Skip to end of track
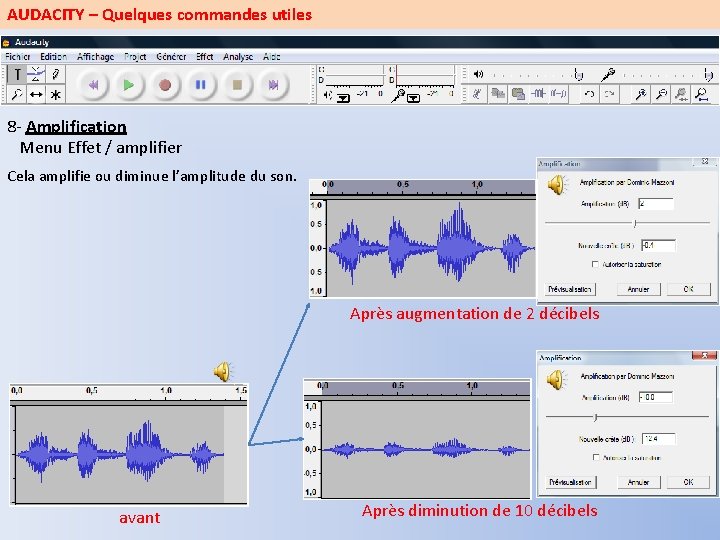The image size is (720, 540). [x=273, y=85]
